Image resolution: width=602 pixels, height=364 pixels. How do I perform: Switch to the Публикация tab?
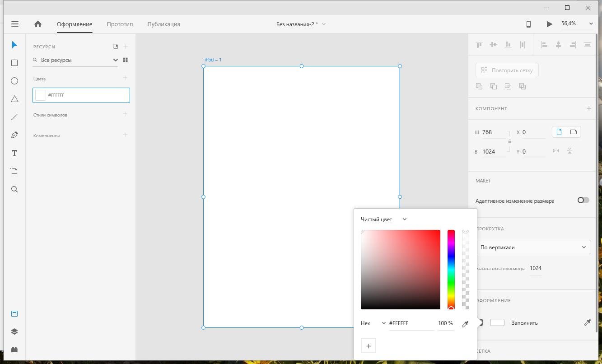(163, 24)
